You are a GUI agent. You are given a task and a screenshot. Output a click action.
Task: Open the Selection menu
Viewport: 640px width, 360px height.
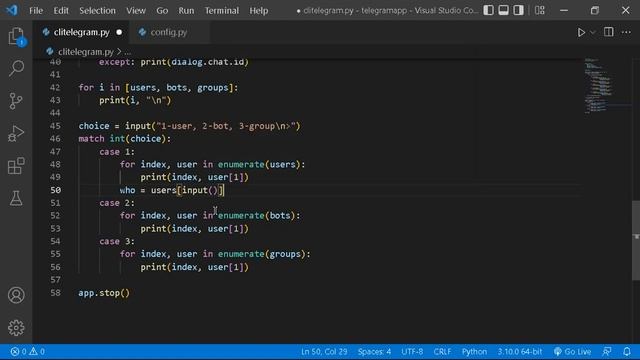click(x=97, y=11)
